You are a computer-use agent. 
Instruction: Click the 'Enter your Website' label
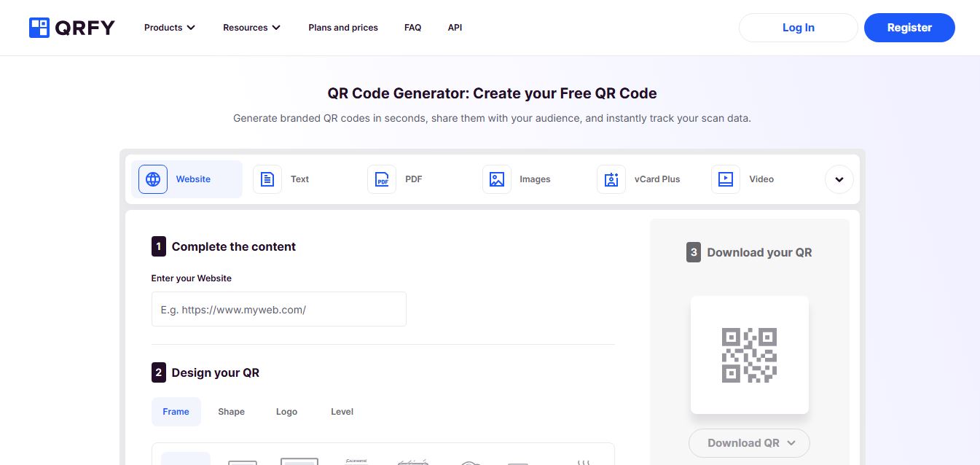(192, 278)
